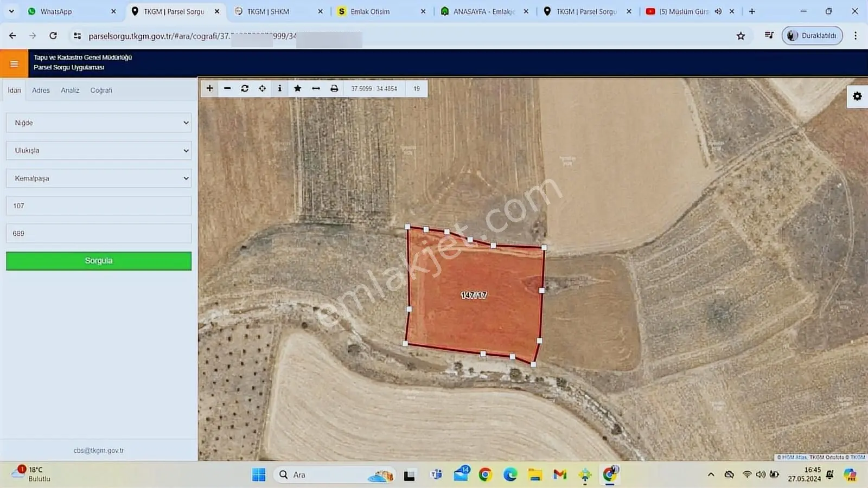Open a new browser tab
Image resolution: width=868 pixels, height=488 pixels.
point(752,11)
